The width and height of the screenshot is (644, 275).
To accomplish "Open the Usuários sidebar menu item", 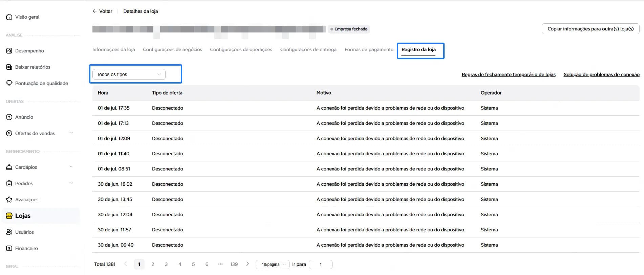I will tap(41, 232).
